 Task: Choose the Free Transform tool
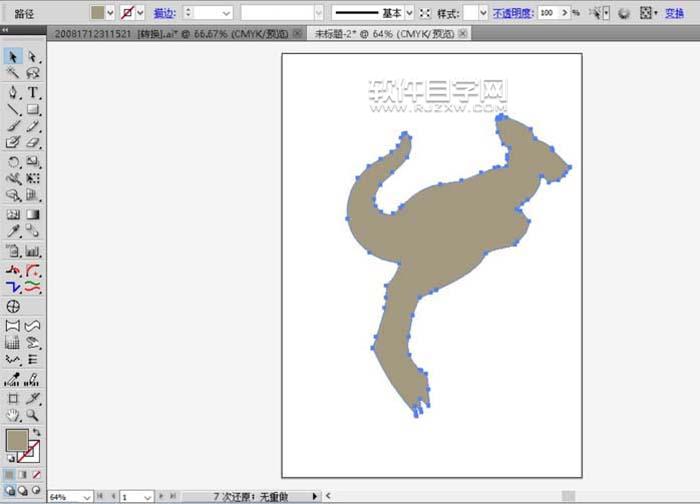point(33,179)
